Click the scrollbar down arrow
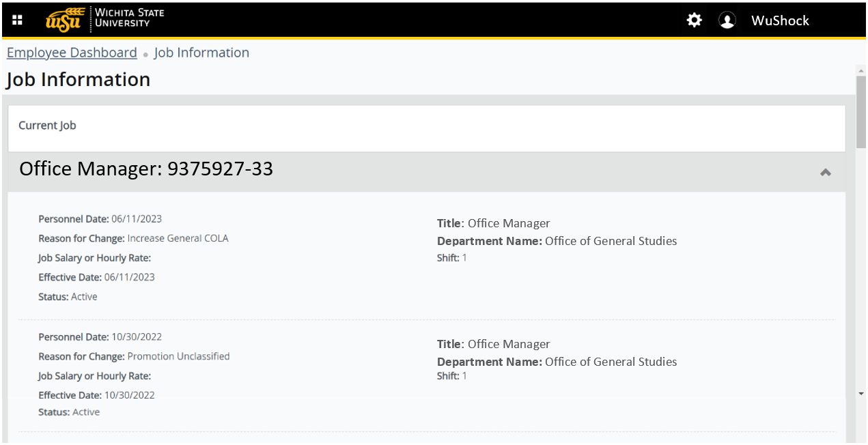This screenshot has height=445, width=868. (861, 394)
